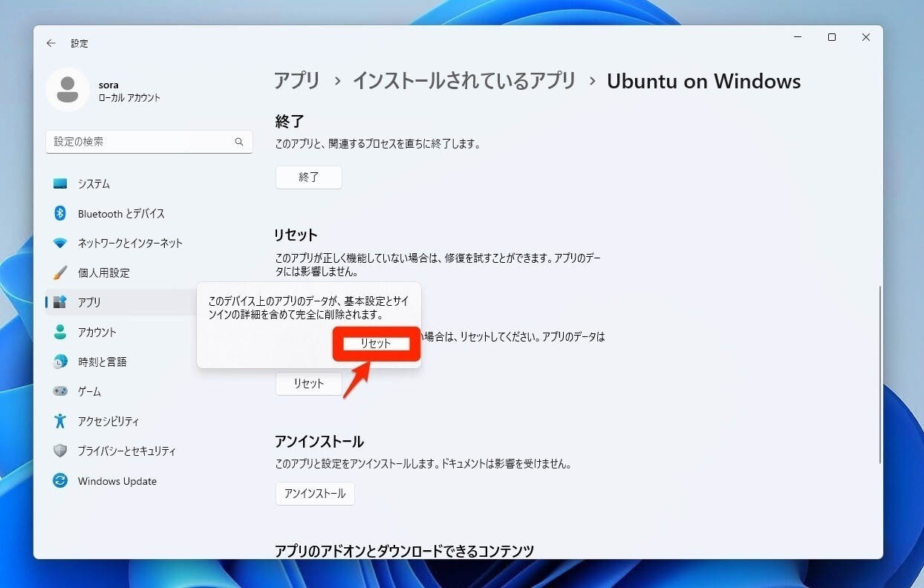Click the ゲーム controller icon
This screenshot has width=924, height=588.
coord(60,391)
